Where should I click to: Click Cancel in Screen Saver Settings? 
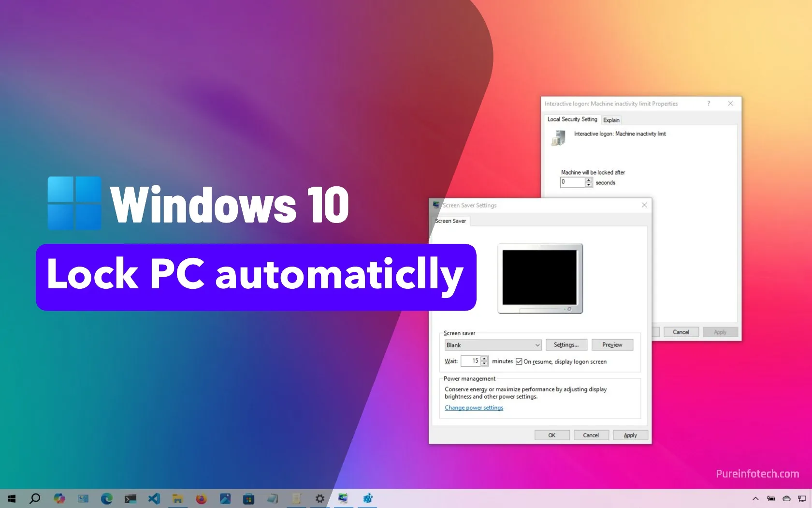coord(591,435)
